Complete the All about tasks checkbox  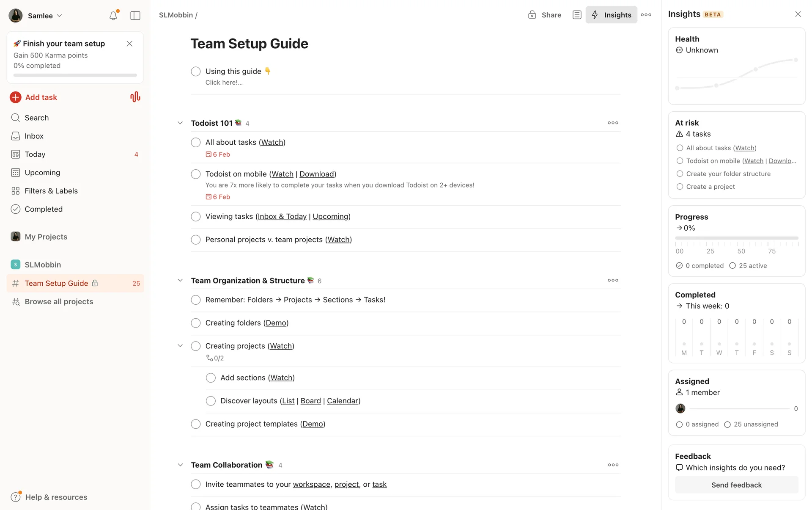196,143
